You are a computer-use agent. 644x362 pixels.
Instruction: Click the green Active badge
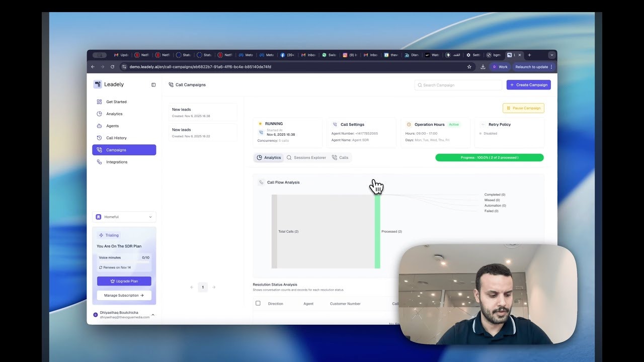(x=454, y=124)
